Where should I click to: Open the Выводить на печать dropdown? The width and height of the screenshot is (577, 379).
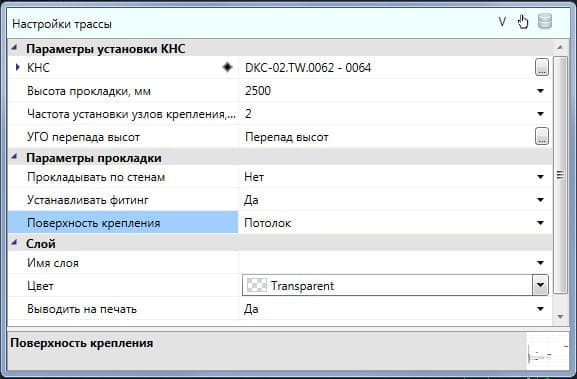click(540, 309)
